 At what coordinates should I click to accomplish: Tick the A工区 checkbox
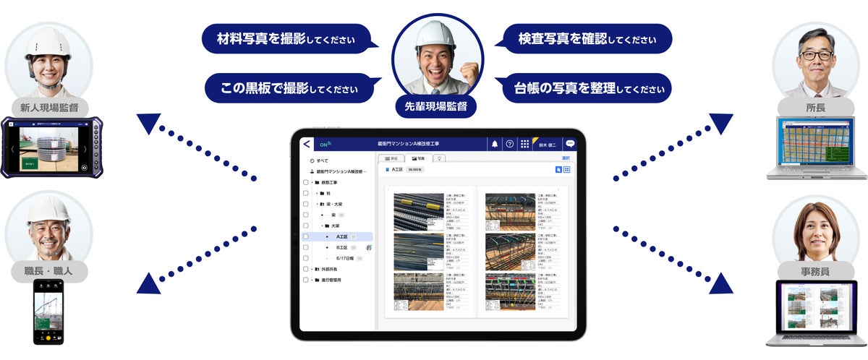[305, 236]
